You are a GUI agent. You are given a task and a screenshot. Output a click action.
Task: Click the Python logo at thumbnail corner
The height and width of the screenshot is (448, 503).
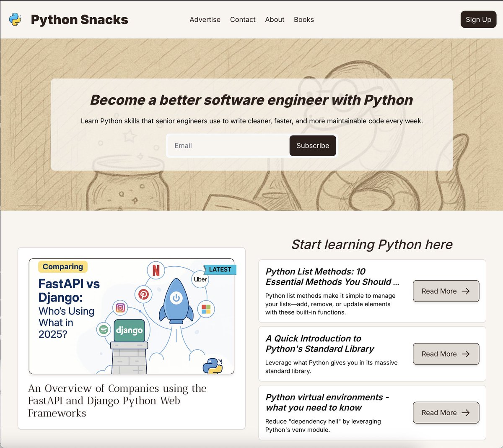(213, 366)
